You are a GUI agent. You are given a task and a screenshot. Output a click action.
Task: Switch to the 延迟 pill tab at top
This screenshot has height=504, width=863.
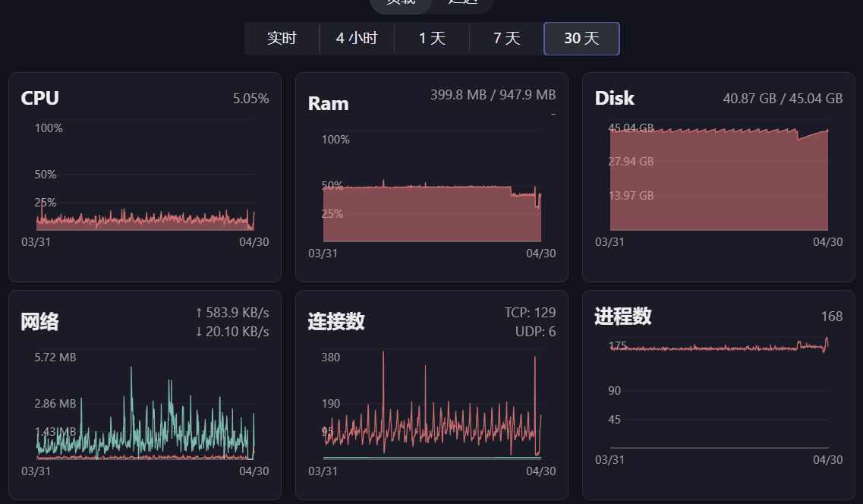[462, 2]
